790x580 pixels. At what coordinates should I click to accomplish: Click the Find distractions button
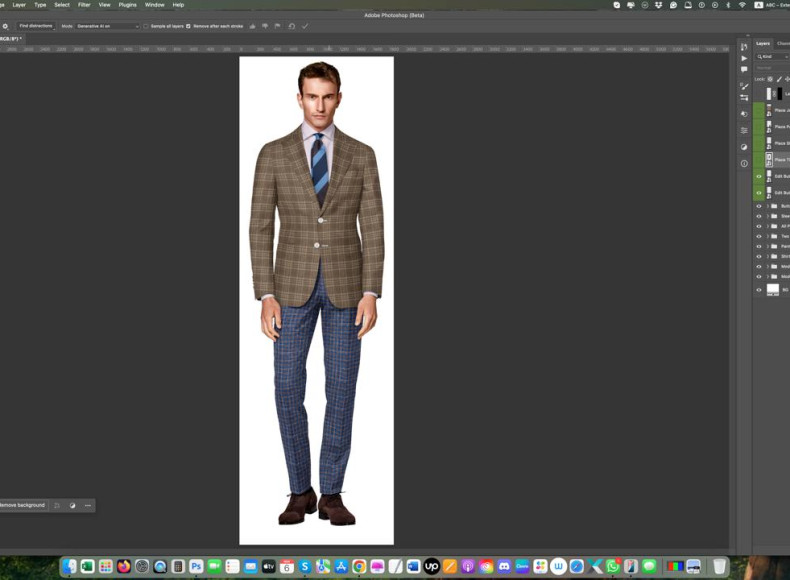35,26
